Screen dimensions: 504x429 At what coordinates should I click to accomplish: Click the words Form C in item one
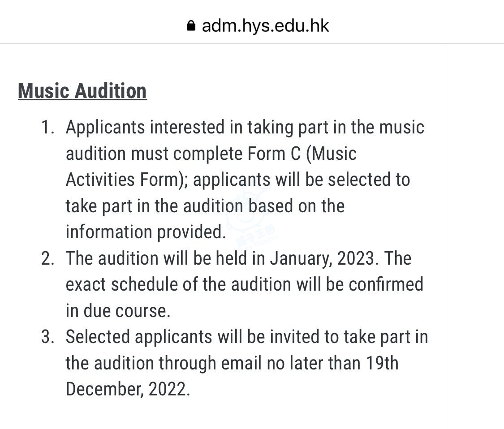coord(274,154)
